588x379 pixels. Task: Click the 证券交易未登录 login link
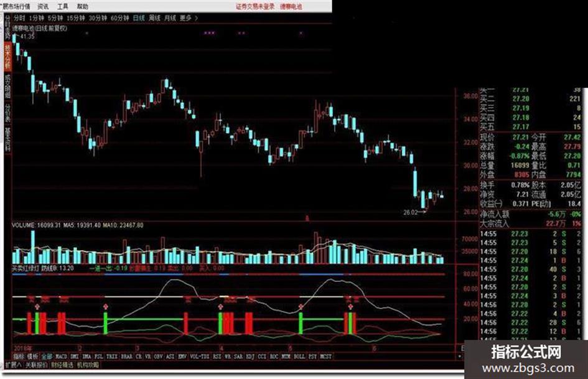coord(255,6)
